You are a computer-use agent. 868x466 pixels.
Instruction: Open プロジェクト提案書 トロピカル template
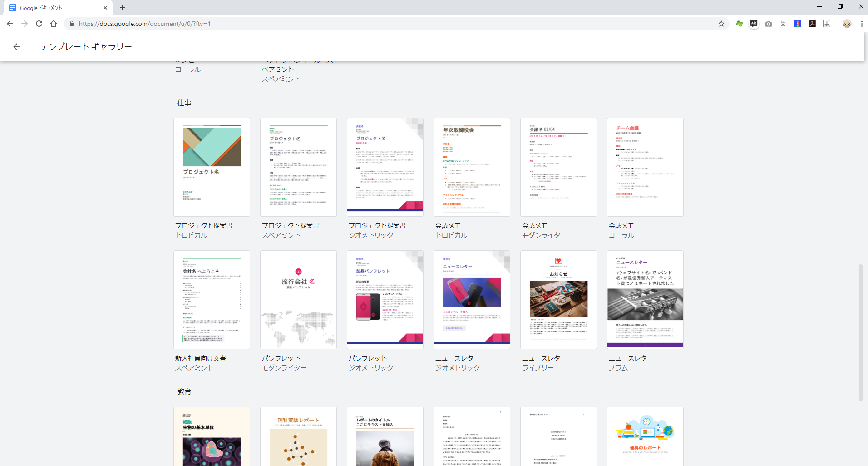(212, 167)
